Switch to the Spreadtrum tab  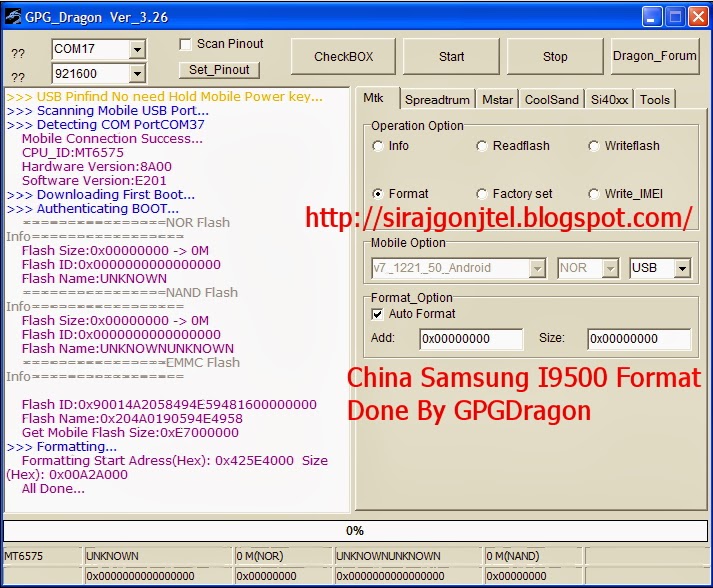[x=437, y=100]
